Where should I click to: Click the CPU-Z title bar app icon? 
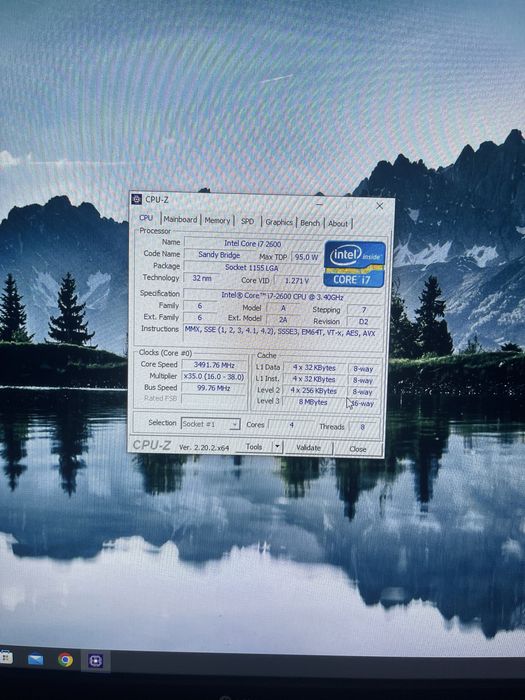click(137, 199)
